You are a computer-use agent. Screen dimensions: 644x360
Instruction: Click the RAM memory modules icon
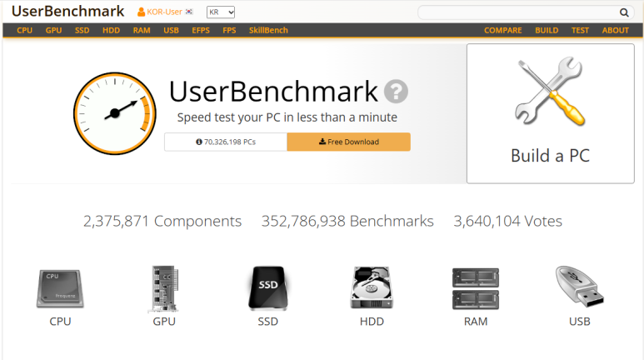pos(476,288)
